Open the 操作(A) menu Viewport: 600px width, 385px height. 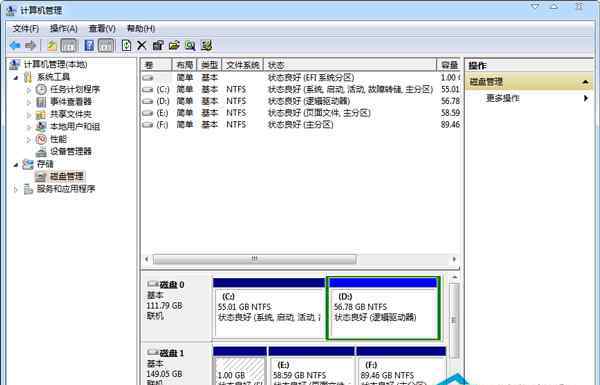[x=64, y=29]
